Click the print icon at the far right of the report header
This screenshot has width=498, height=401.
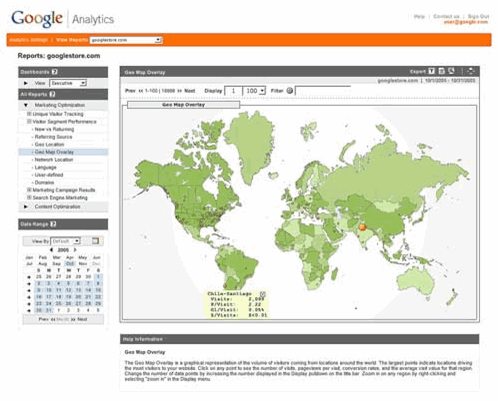pyautogui.click(x=471, y=71)
